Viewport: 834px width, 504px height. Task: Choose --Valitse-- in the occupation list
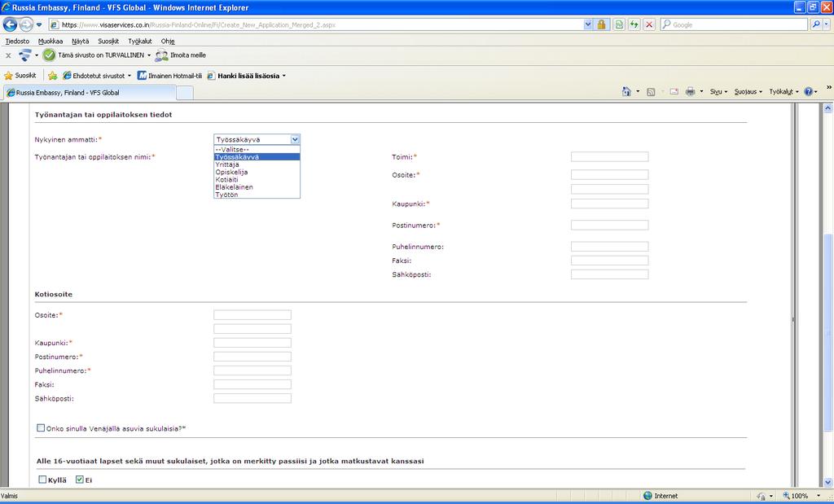(x=257, y=149)
